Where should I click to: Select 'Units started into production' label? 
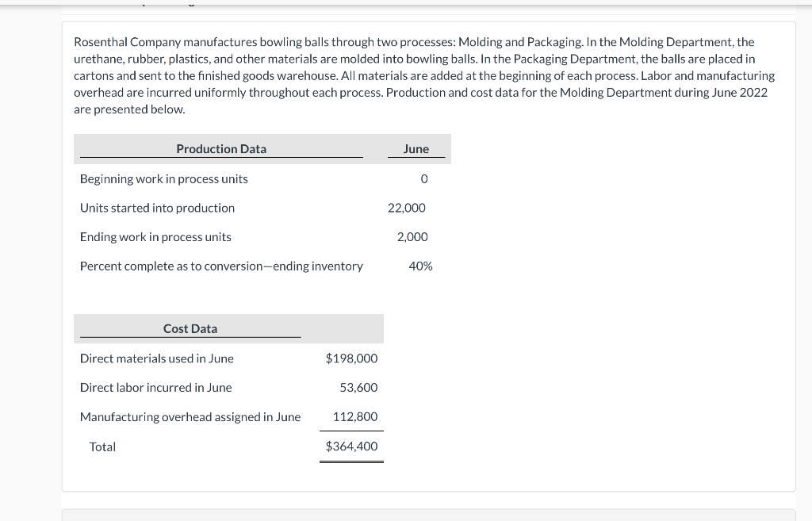pos(157,208)
